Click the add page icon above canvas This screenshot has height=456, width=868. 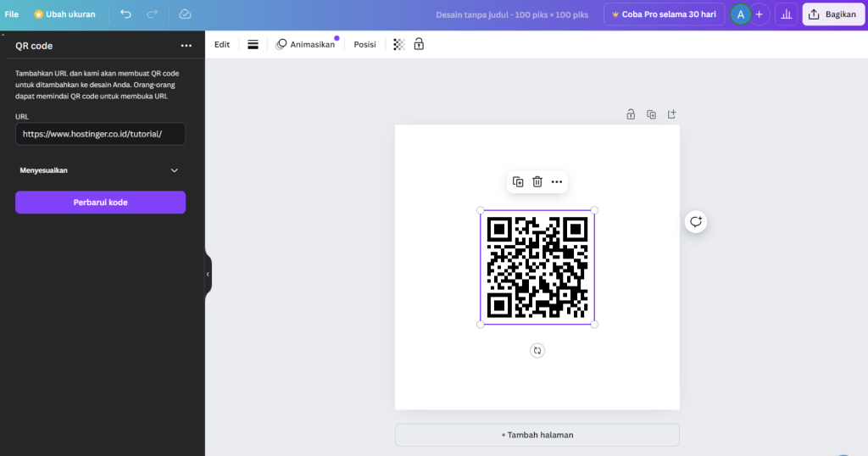coord(672,114)
